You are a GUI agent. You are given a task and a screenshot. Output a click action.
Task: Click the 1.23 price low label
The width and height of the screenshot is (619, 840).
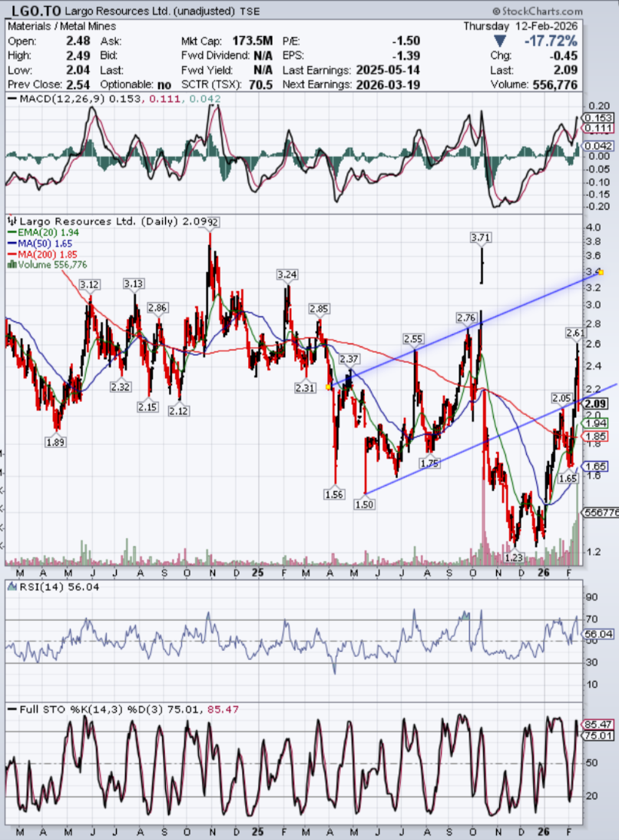(x=514, y=557)
